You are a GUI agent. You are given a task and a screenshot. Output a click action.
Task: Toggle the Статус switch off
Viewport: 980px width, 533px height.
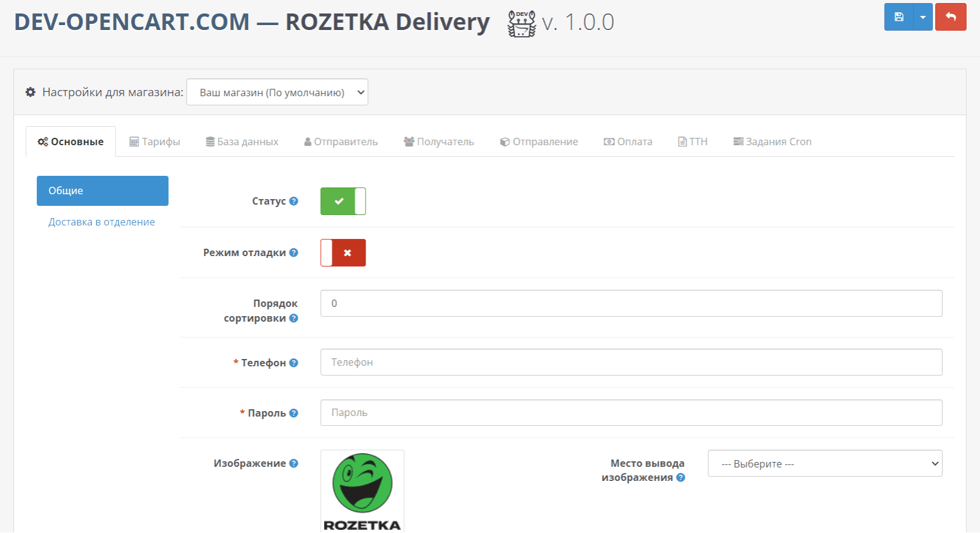click(x=343, y=201)
